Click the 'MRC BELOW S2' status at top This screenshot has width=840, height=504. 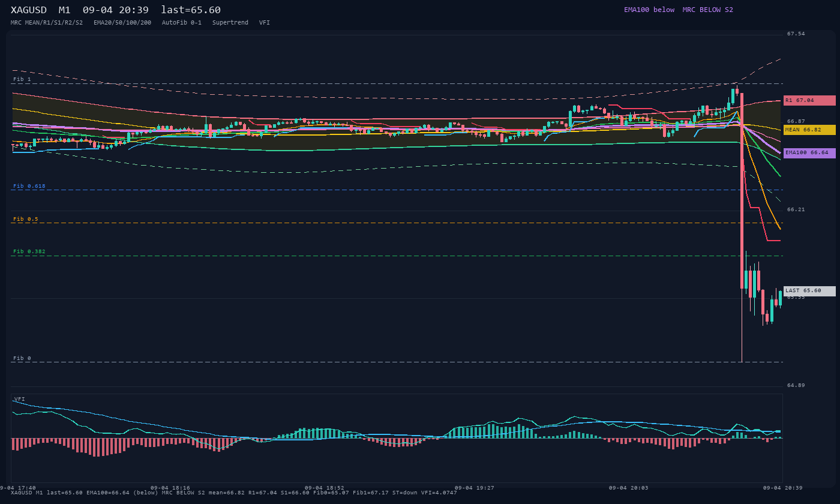click(x=708, y=10)
